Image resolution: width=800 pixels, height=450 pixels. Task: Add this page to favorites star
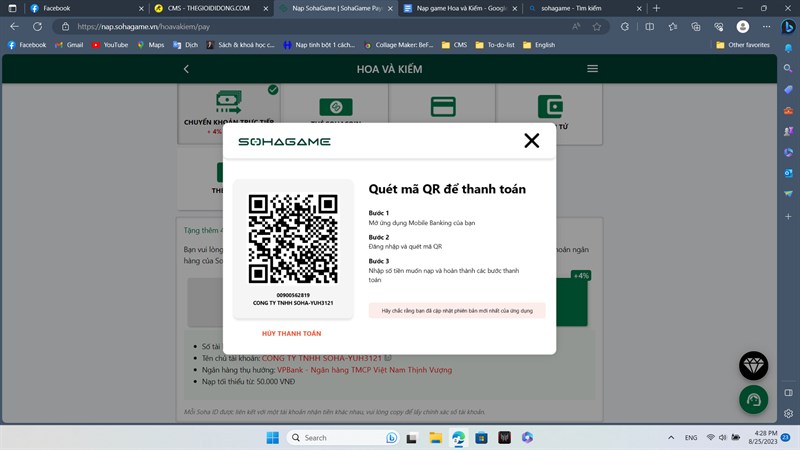596,27
